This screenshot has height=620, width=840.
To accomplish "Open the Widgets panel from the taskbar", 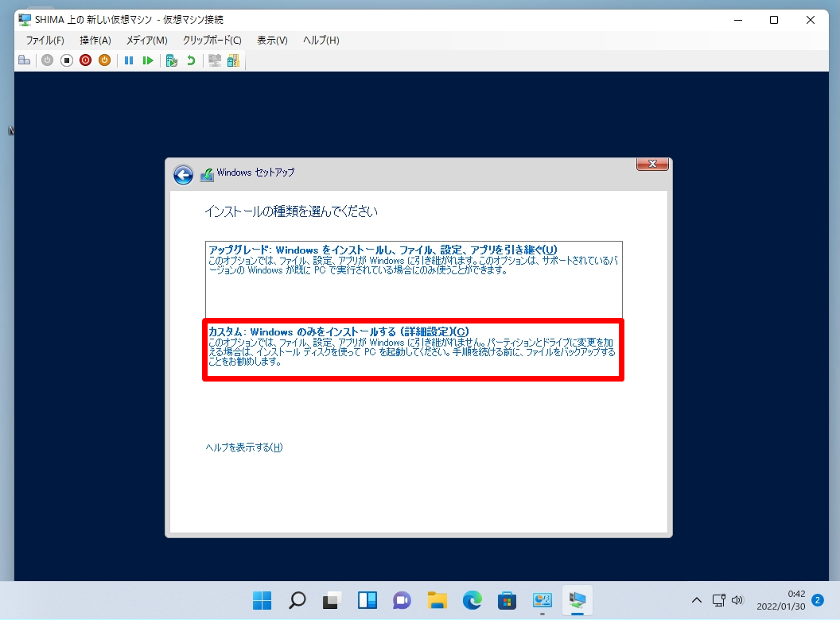I will pyautogui.click(x=367, y=600).
